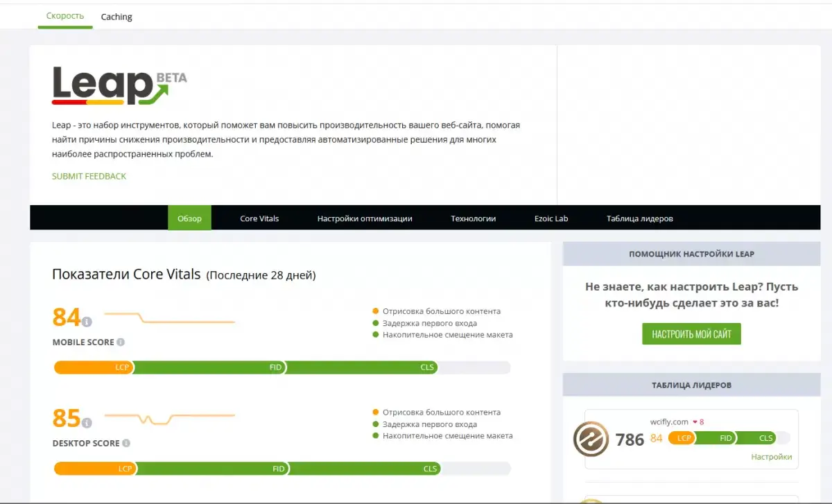Go to Настройки оптимизации menu item

point(365,218)
